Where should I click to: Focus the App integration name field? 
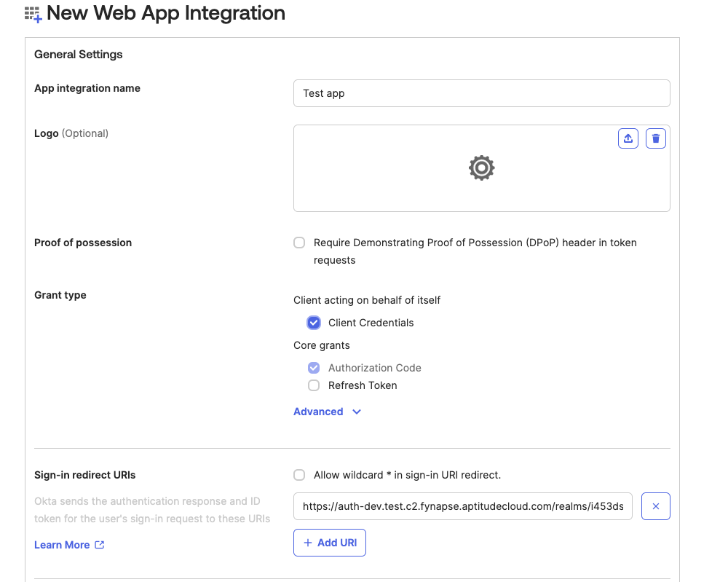(481, 93)
